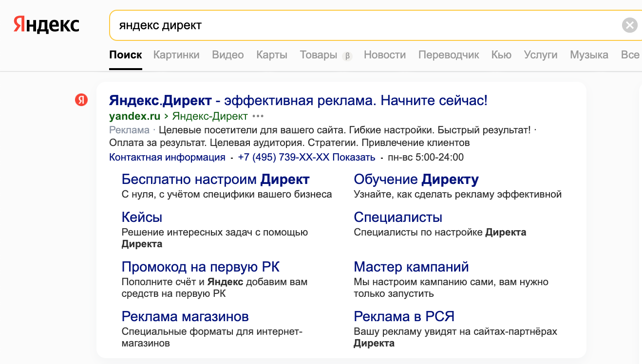Switch to the Картинки tab
642x364 pixels.
pyautogui.click(x=176, y=55)
